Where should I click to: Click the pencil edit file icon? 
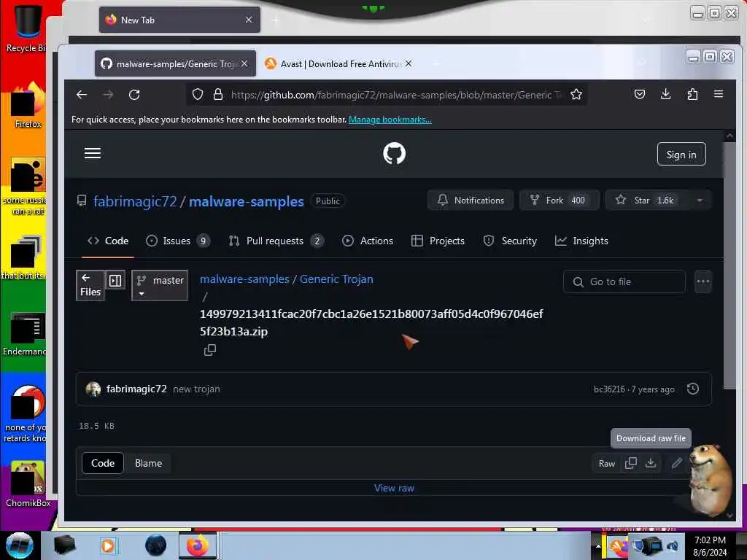pyautogui.click(x=676, y=463)
